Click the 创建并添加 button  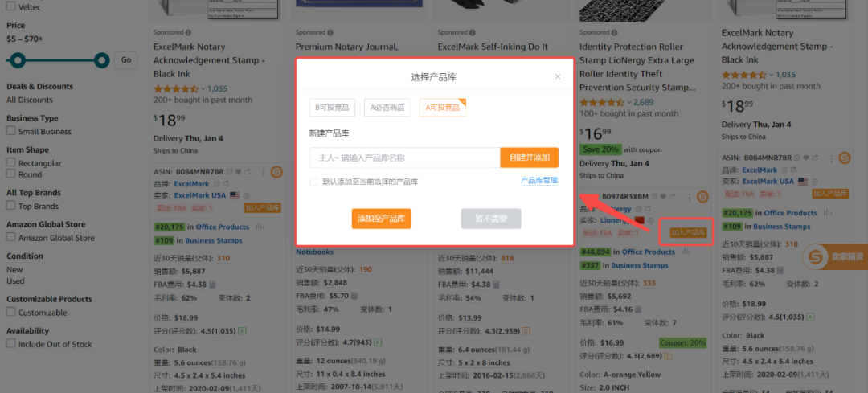click(x=529, y=158)
